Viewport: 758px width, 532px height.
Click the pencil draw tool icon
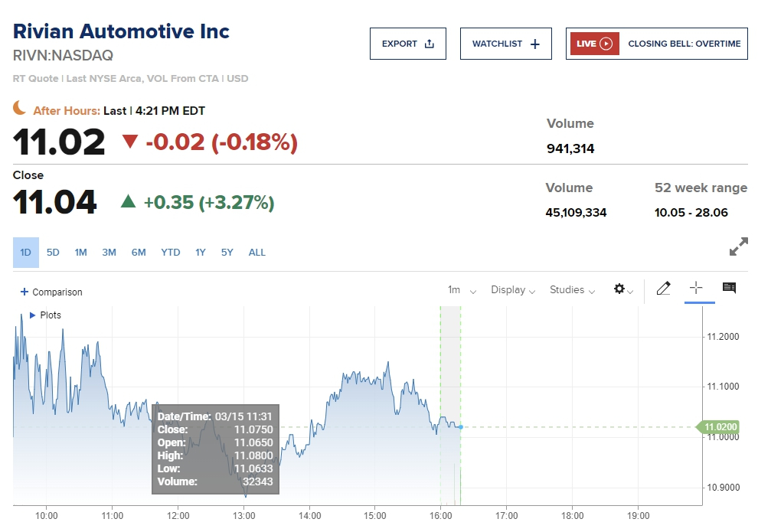coord(663,289)
